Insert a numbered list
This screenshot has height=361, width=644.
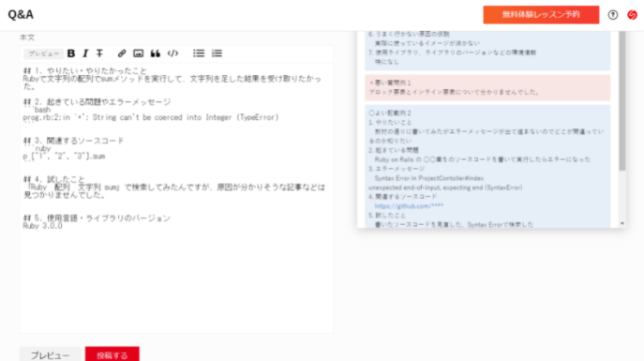tap(217, 53)
